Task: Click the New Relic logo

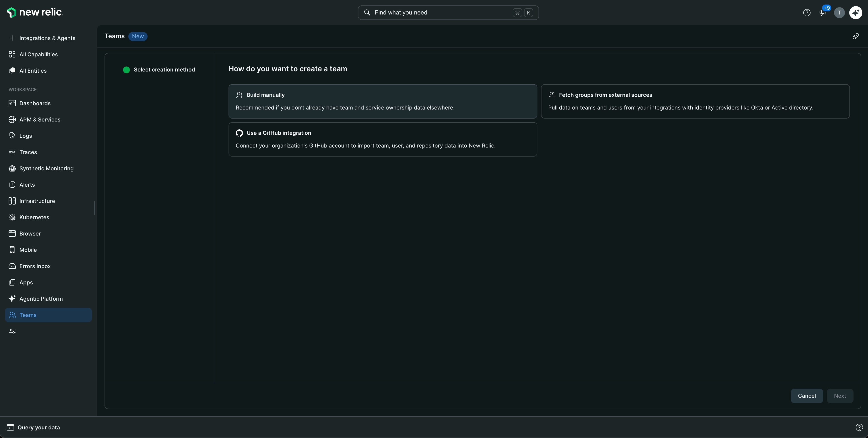Action: [x=35, y=12]
